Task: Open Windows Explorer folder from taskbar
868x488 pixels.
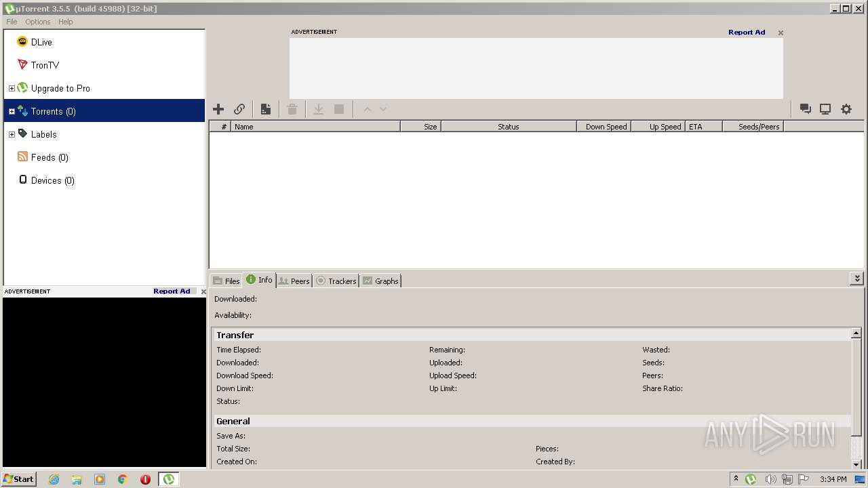Action: tap(77, 479)
